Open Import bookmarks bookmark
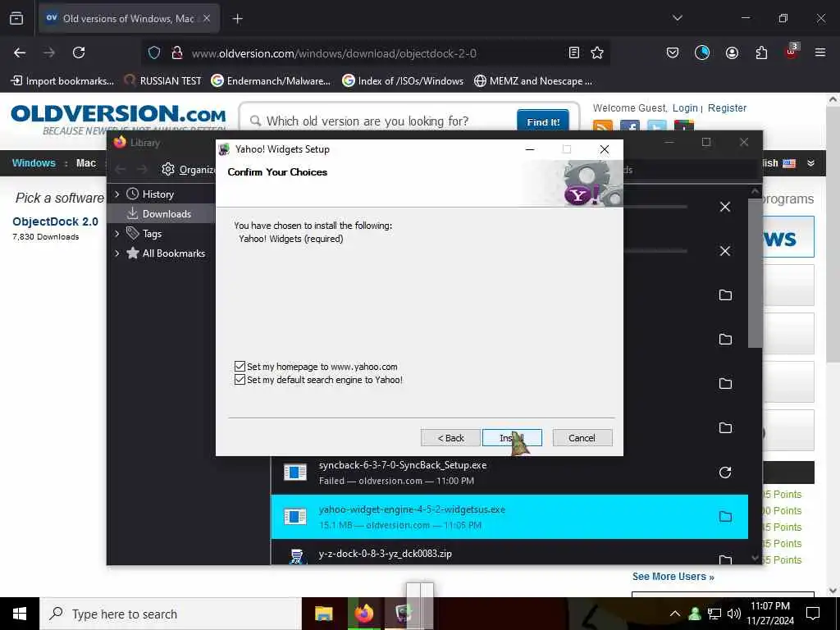840x630 pixels. click(x=62, y=81)
